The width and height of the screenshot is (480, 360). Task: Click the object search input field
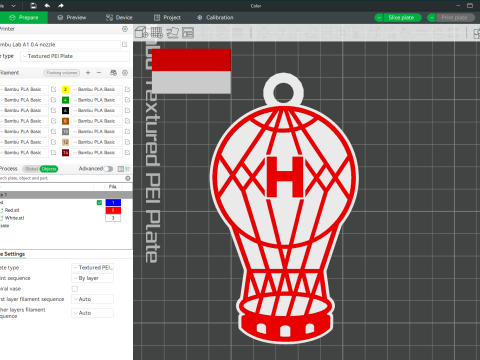point(62,178)
